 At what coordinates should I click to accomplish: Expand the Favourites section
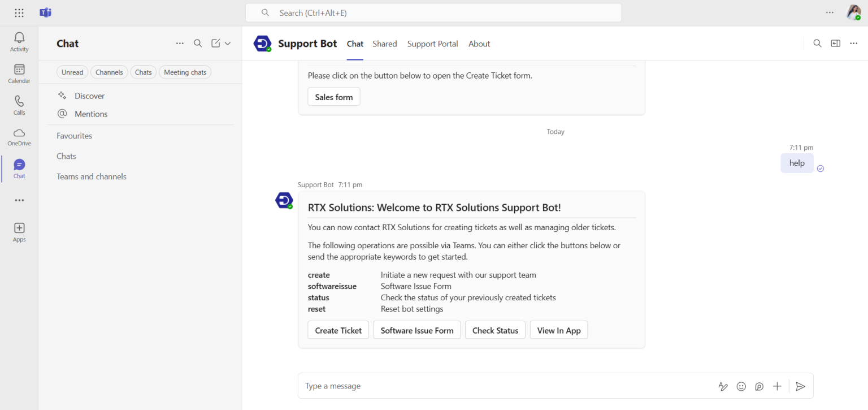click(74, 136)
